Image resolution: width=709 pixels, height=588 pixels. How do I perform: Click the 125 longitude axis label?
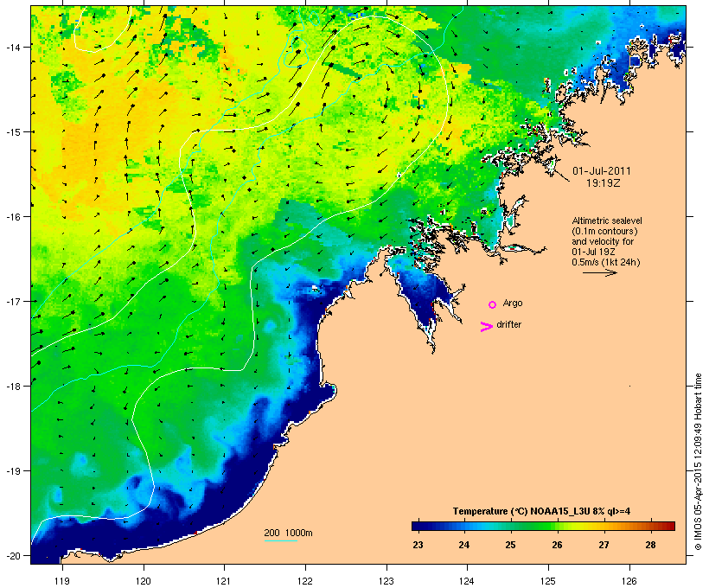click(548, 581)
